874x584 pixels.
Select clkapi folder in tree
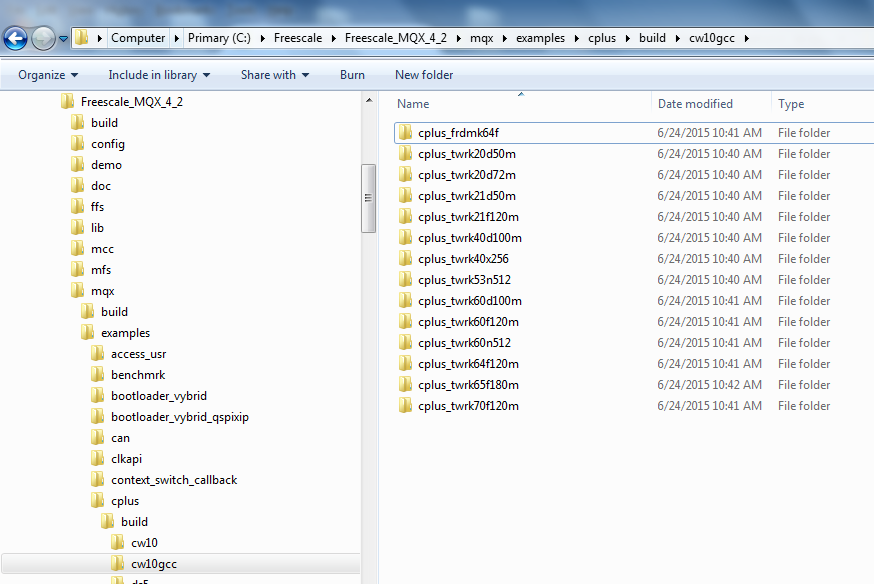pos(127,459)
